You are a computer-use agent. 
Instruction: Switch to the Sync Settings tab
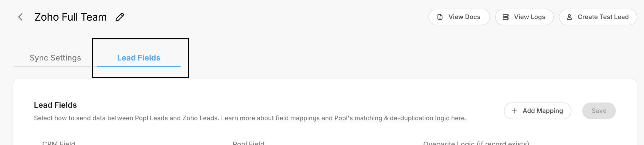click(x=55, y=58)
